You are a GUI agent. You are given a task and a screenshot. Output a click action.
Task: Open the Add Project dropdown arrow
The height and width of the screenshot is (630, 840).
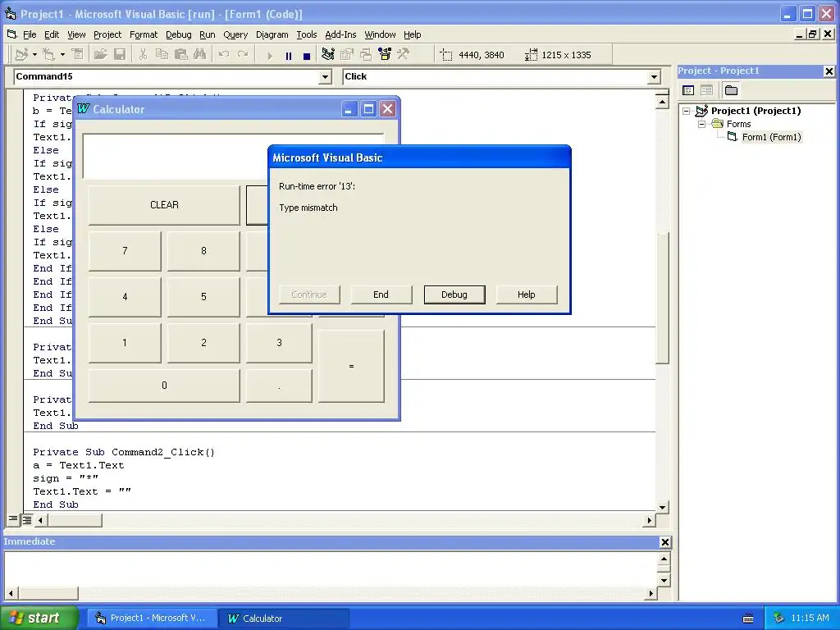click(x=34, y=55)
